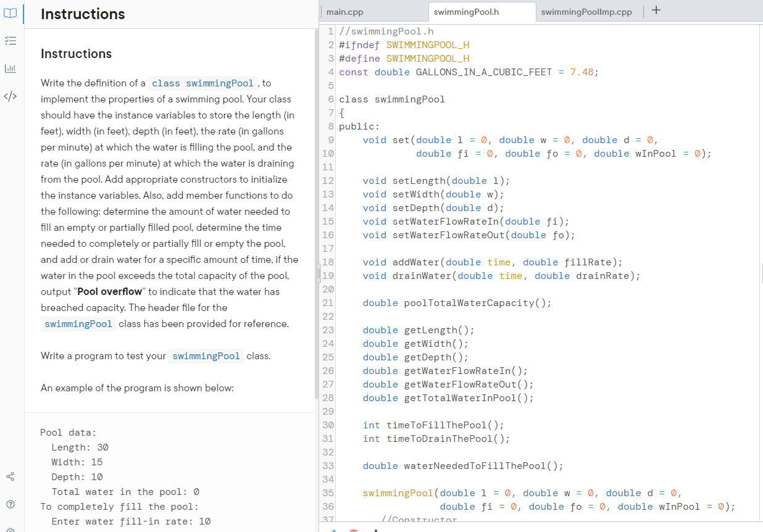
Task: Add a new file with the plus icon
Action: [656, 10]
